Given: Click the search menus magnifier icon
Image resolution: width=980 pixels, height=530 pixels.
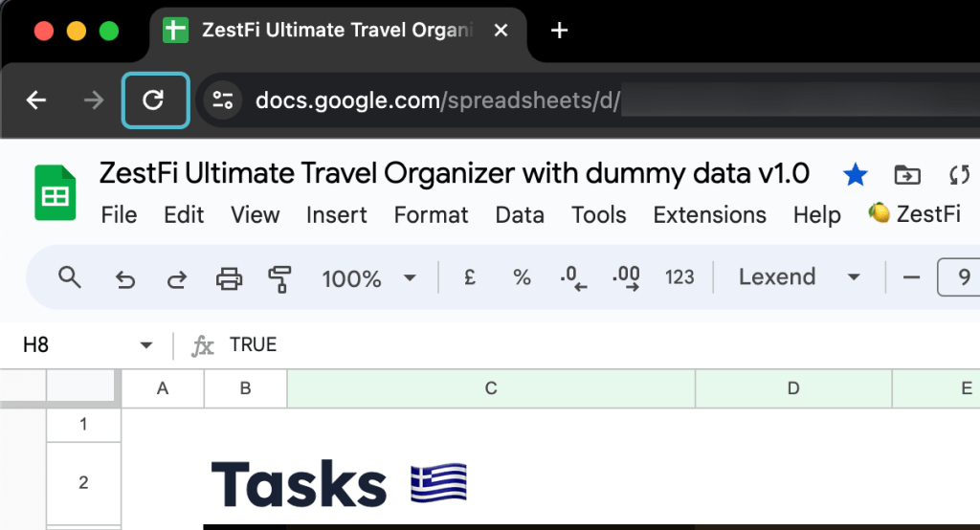Looking at the screenshot, I should click(x=70, y=277).
